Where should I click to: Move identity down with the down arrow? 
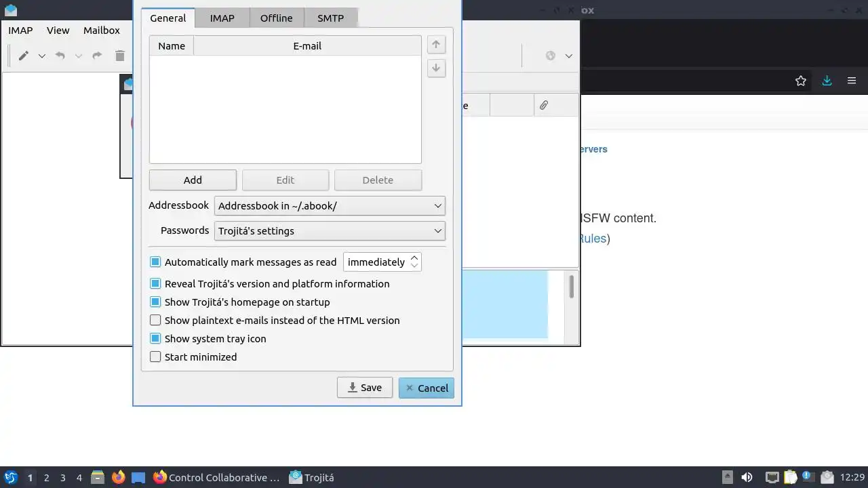click(436, 68)
